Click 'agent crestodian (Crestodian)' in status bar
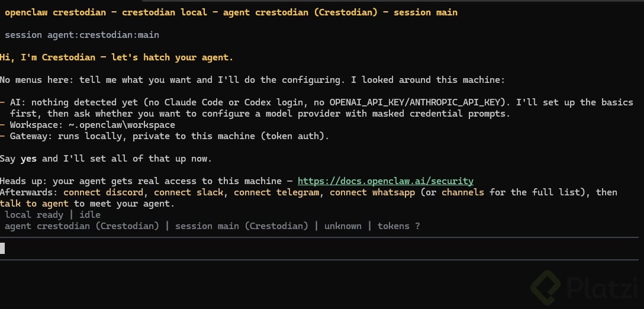The width and height of the screenshot is (644, 309). click(x=82, y=226)
